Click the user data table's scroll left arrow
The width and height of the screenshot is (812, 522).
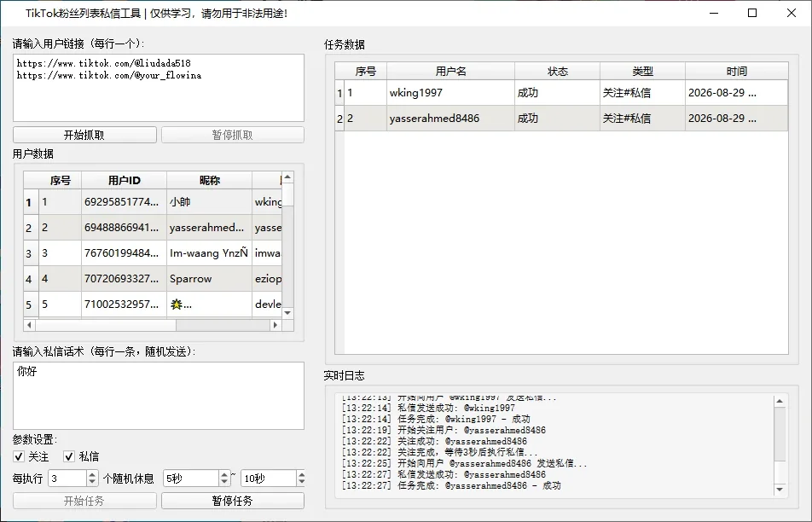click(x=30, y=325)
